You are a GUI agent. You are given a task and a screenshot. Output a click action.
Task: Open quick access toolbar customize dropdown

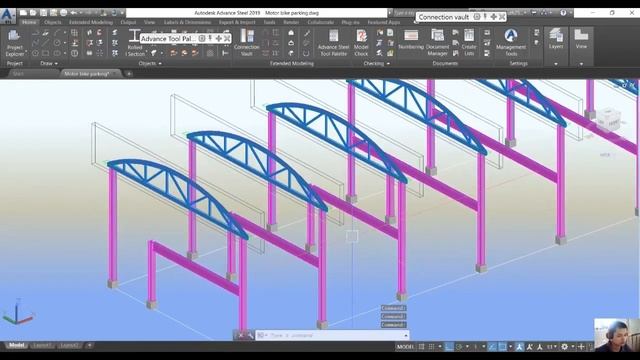(x=122, y=13)
